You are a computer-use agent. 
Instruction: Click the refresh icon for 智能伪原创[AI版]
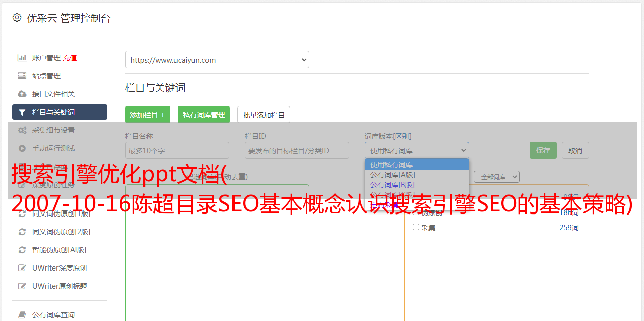click(x=22, y=250)
